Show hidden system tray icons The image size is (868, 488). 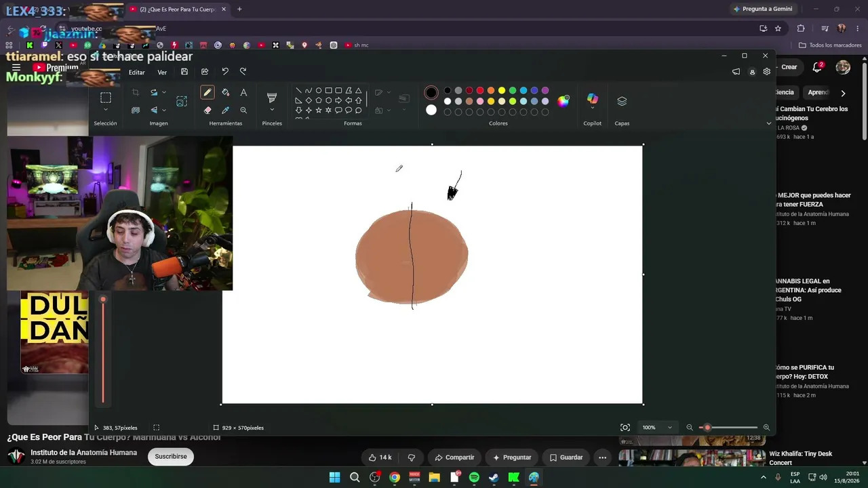[x=764, y=477]
